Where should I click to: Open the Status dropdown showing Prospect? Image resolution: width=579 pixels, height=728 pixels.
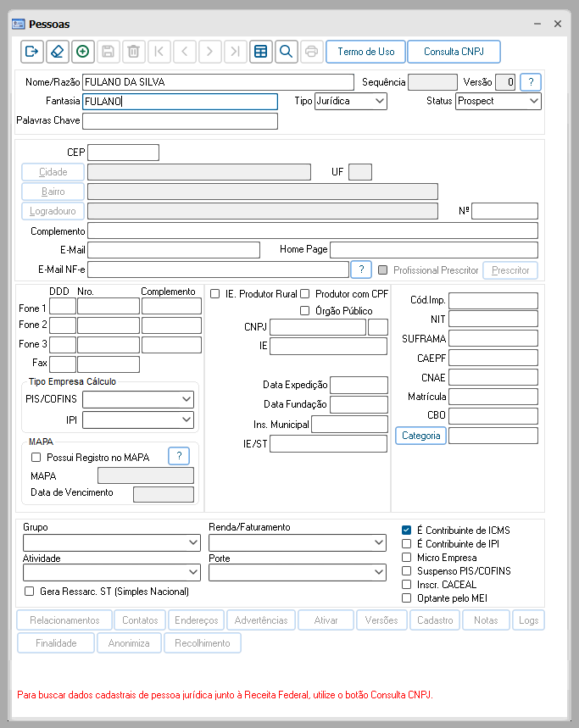[x=498, y=101]
